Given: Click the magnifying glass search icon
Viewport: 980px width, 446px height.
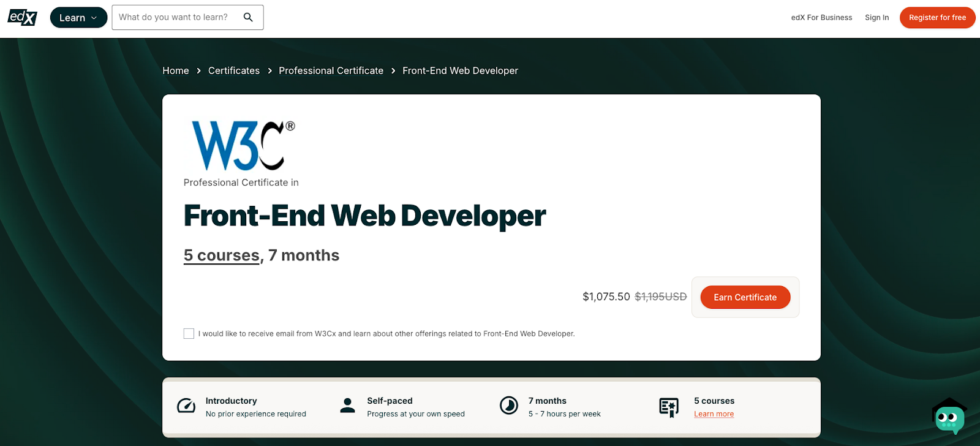Looking at the screenshot, I should pyautogui.click(x=248, y=17).
